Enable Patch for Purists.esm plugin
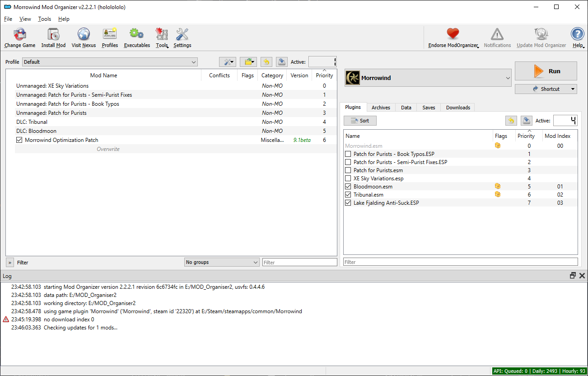Image resolution: width=588 pixels, height=376 pixels. click(x=348, y=170)
